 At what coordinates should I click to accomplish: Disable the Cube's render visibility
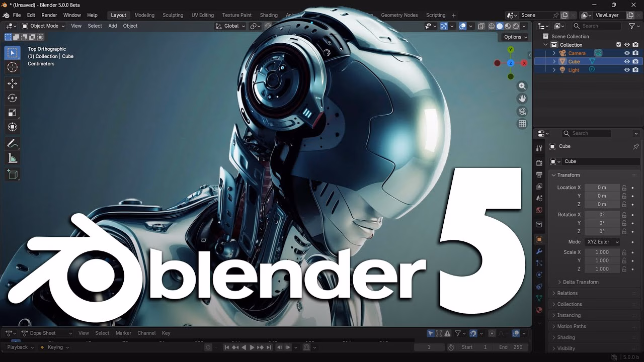pos(635,61)
